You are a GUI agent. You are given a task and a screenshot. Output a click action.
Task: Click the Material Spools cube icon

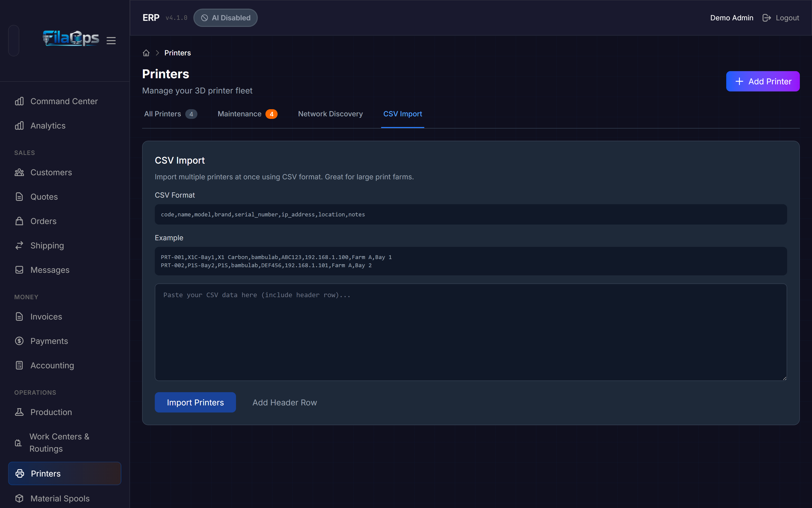19,498
